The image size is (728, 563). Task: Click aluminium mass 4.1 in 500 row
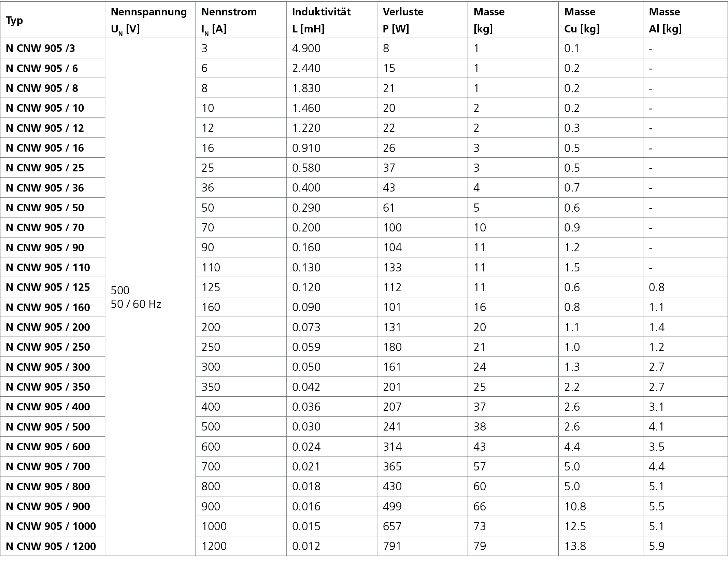coord(657,427)
